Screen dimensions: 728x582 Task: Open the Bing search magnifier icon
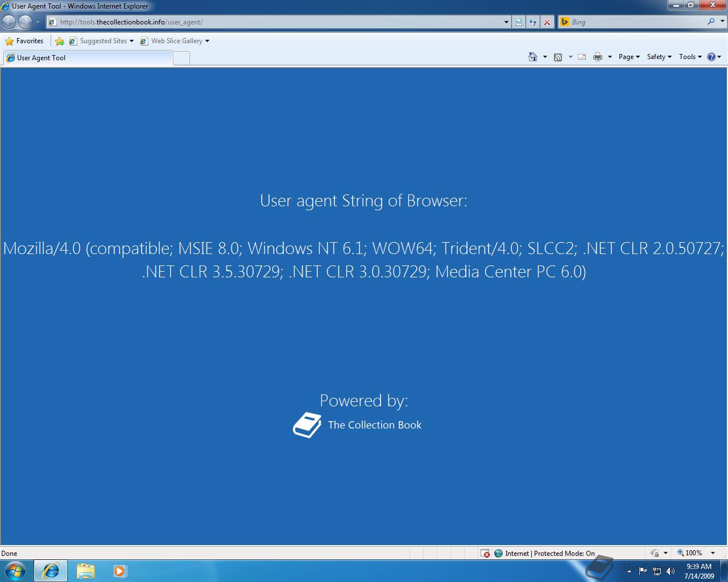point(712,22)
